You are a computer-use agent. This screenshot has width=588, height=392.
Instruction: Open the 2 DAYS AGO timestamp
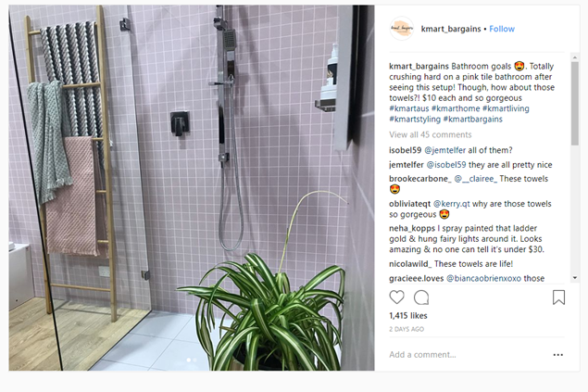click(407, 329)
